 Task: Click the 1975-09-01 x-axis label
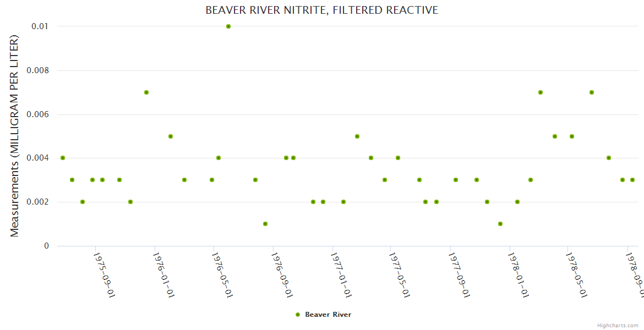104,275
